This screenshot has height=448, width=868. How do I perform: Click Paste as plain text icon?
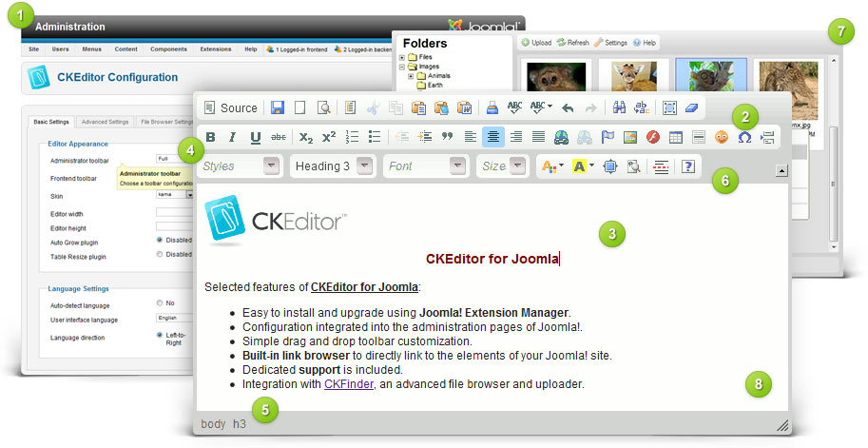(441, 108)
